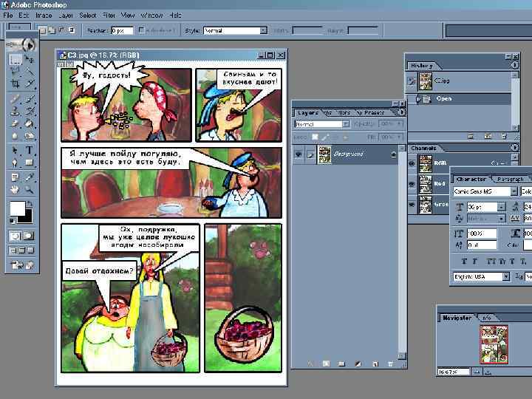Click the Jump to ImageReady button
This screenshot has width=532, height=399.
[x=22, y=265]
